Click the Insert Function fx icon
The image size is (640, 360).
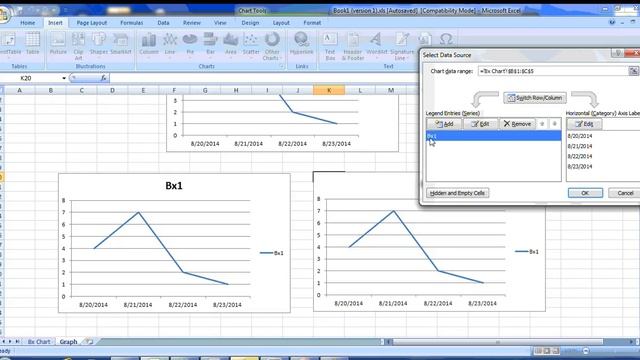pos(103,78)
